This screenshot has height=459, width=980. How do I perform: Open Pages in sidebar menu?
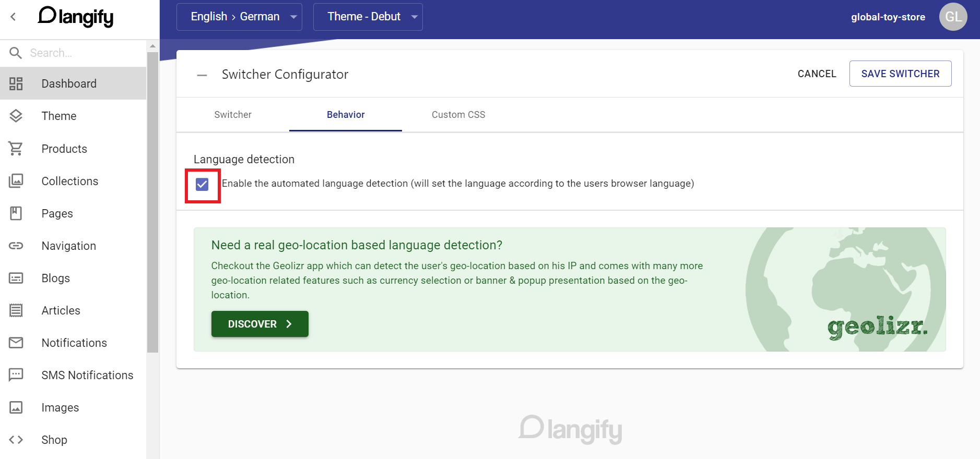pos(73,213)
